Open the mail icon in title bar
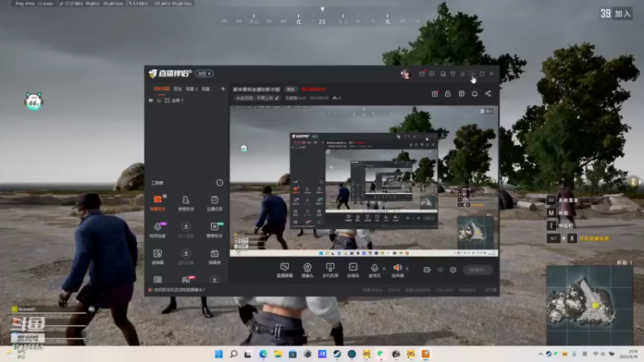Image resolution: width=644 pixels, height=362 pixels. point(422,74)
